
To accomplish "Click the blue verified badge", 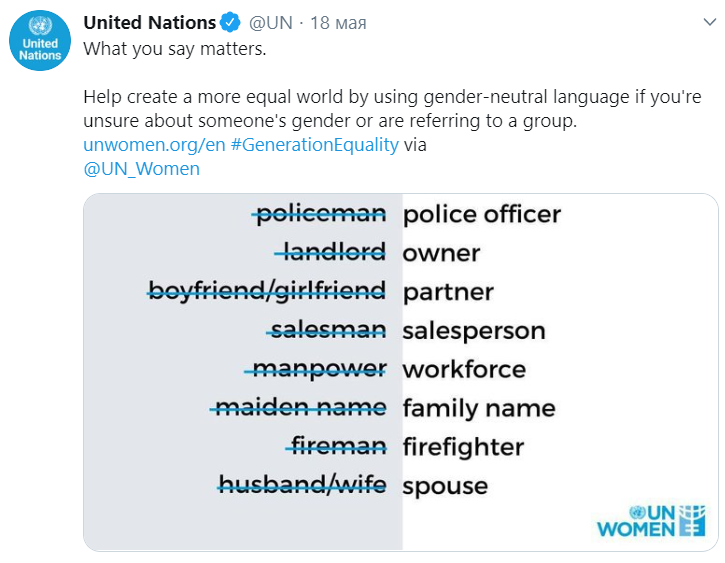I will click(230, 22).
